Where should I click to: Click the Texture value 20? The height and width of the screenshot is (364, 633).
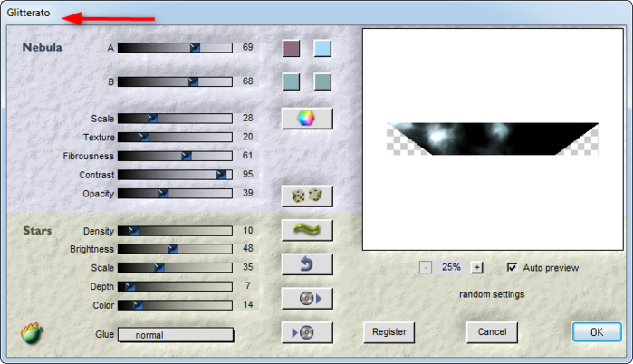248,137
